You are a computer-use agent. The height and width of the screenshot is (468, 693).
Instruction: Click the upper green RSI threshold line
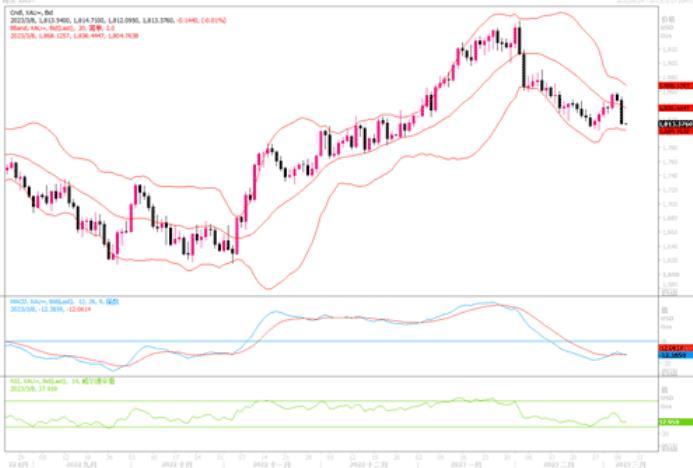300,402
